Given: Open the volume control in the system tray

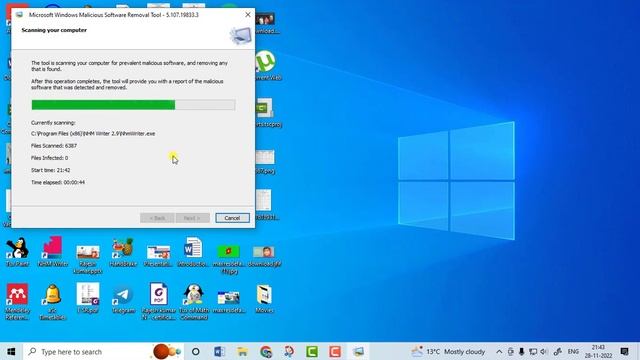Looking at the screenshot, I should [x=544, y=351].
